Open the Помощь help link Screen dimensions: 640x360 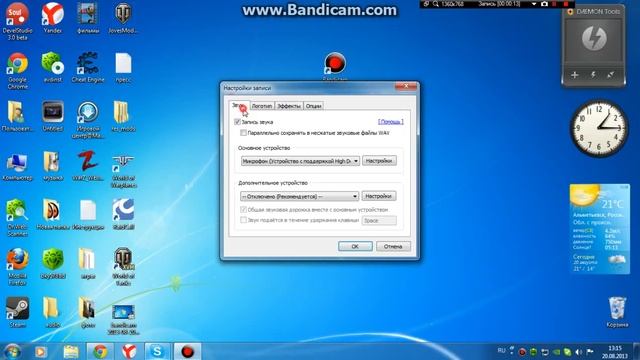pos(391,122)
